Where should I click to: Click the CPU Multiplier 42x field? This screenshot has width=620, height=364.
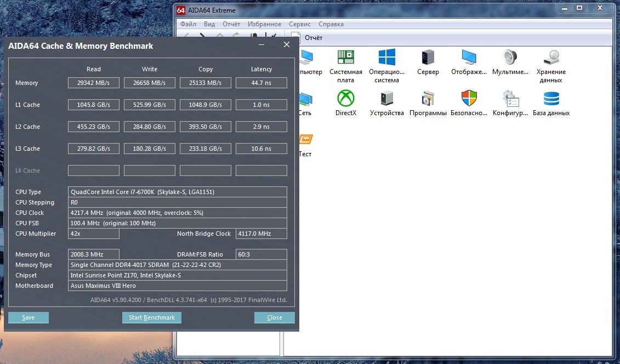tap(94, 234)
